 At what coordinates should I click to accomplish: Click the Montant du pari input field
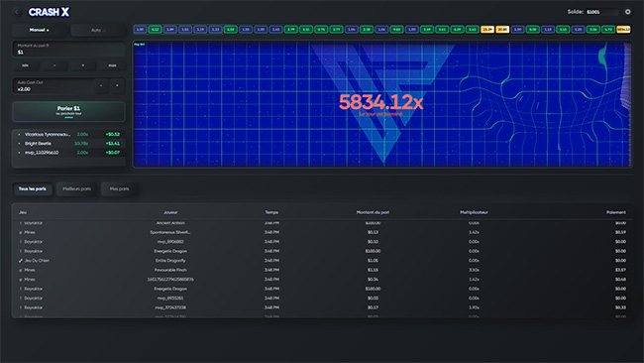(x=68, y=50)
